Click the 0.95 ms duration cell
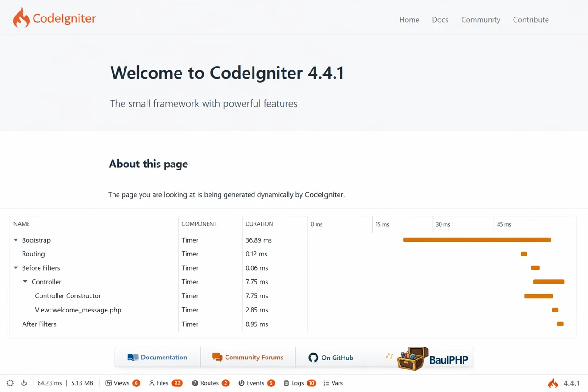This screenshot has height=392, width=588. pyautogui.click(x=257, y=324)
